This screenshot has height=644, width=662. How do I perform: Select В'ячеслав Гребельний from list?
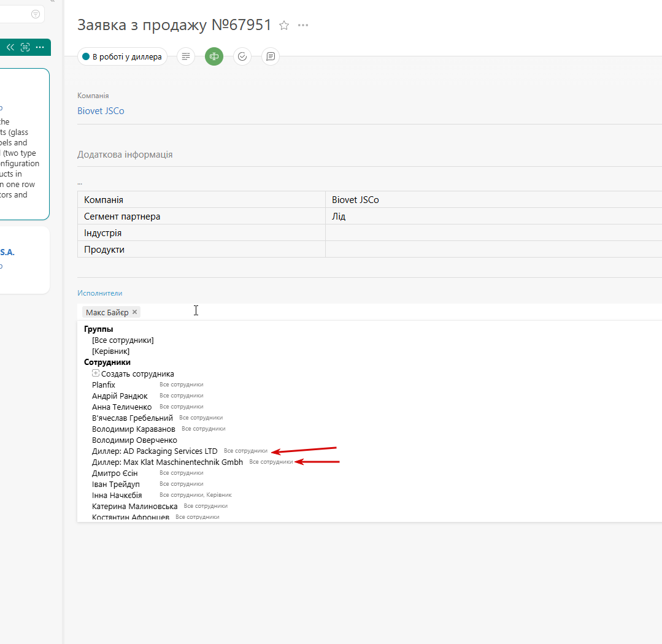click(133, 418)
